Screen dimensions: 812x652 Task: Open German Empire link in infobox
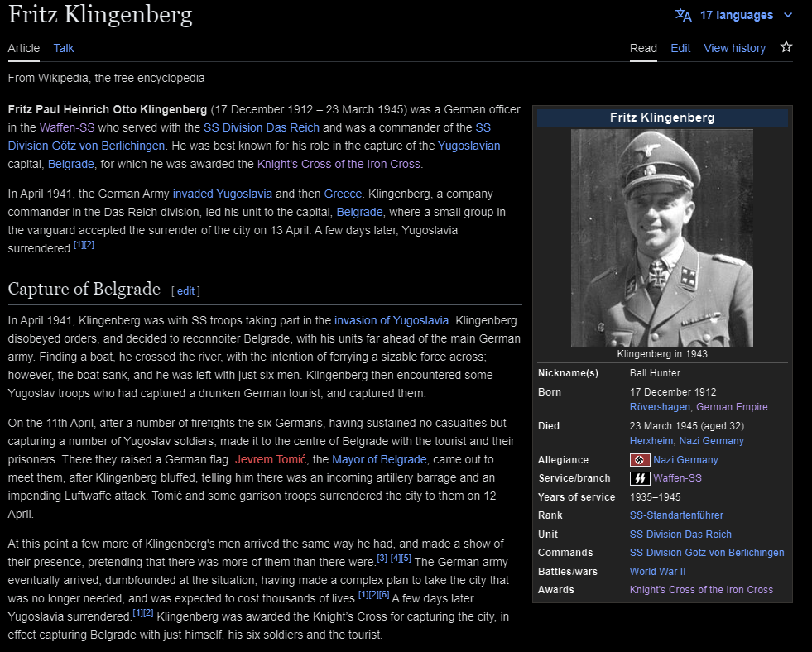732,407
